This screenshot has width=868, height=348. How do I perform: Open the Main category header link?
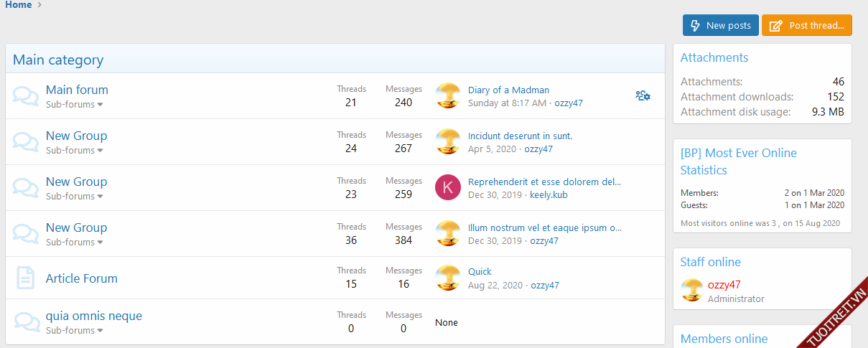(58, 60)
